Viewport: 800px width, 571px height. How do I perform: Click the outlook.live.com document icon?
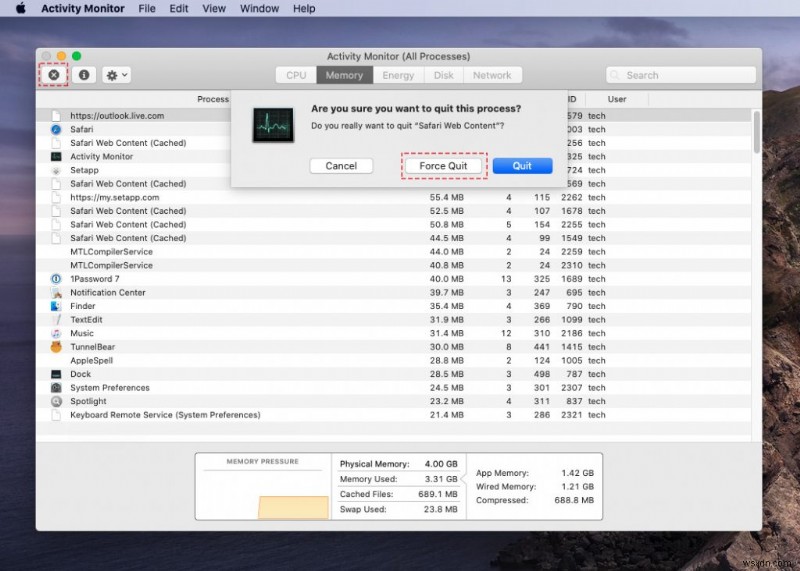pyautogui.click(x=56, y=116)
